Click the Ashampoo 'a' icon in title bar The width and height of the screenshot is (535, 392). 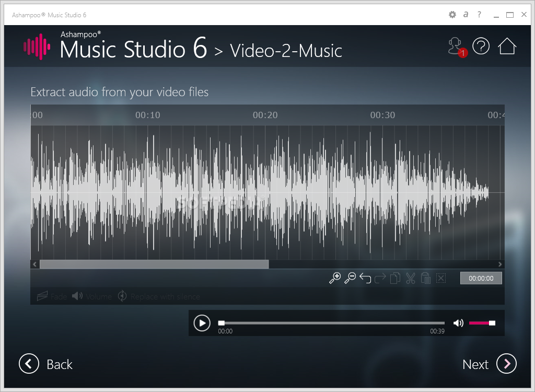pos(466,14)
